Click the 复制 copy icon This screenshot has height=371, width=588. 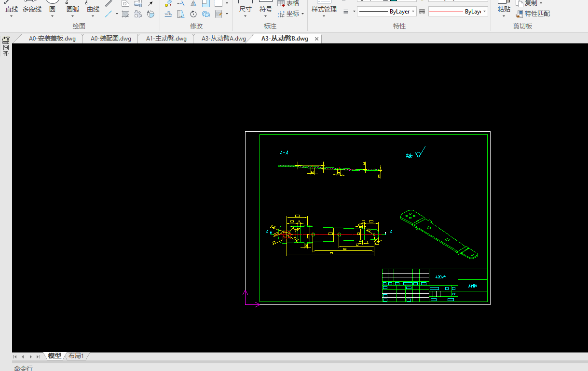click(x=520, y=3)
